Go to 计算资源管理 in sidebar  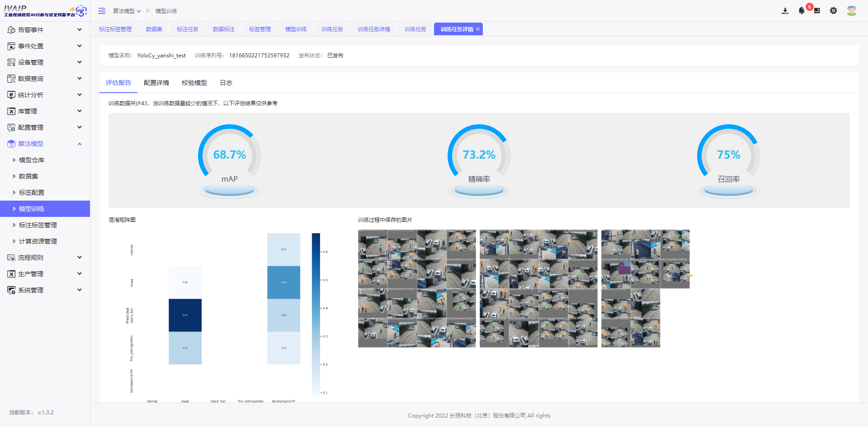click(38, 241)
